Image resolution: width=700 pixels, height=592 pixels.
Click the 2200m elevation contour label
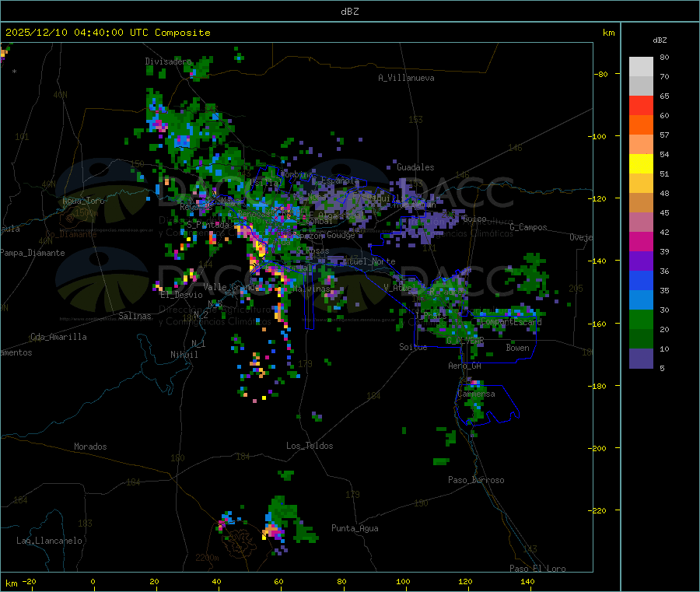[x=207, y=558]
